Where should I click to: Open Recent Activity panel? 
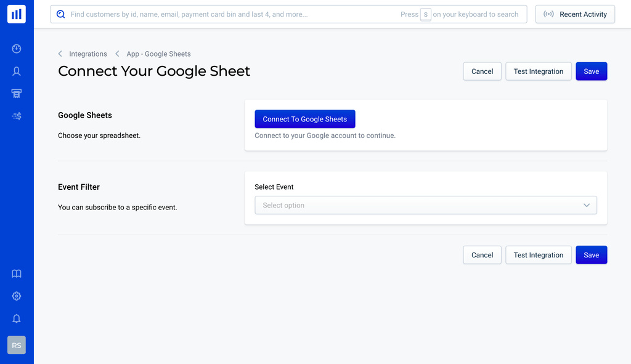tap(575, 14)
